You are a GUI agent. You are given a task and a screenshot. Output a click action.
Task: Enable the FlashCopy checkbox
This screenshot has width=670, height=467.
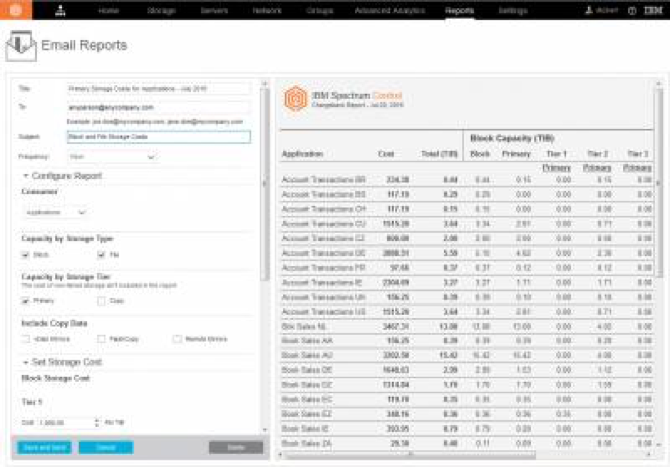click(x=101, y=339)
